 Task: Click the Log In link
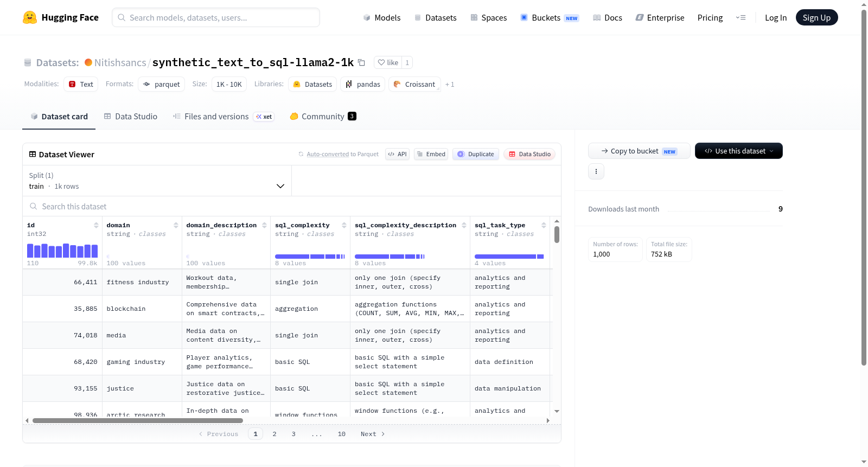pyautogui.click(x=776, y=17)
